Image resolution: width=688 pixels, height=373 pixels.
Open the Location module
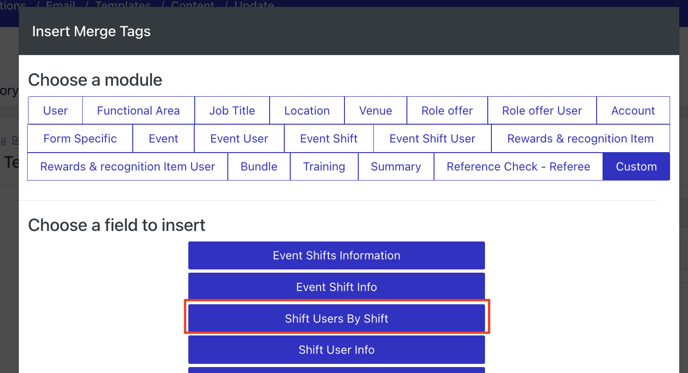pyautogui.click(x=307, y=111)
